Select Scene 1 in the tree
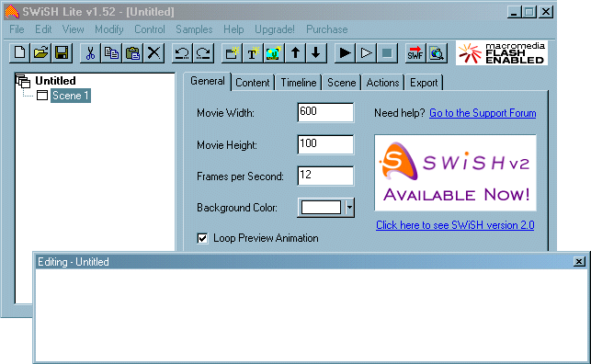The width and height of the screenshot is (591, 364). (71, 96)
